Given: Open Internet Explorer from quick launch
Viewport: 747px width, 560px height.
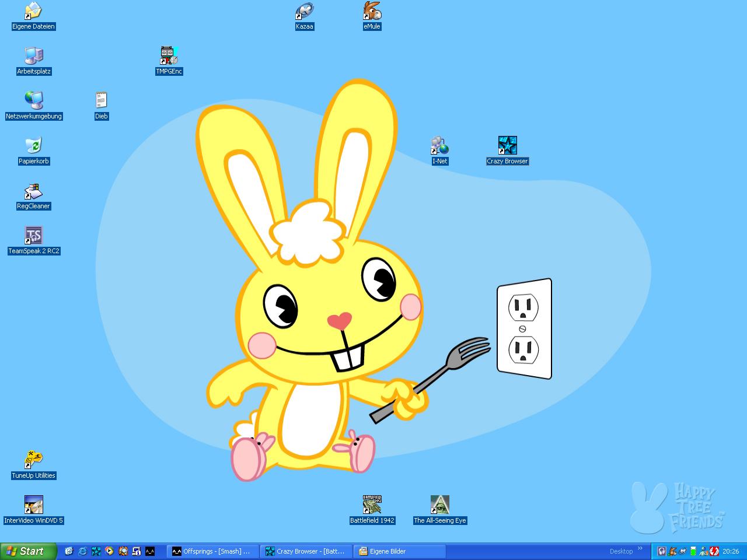Looking at the screenshot, I should (x=82, y=551).
